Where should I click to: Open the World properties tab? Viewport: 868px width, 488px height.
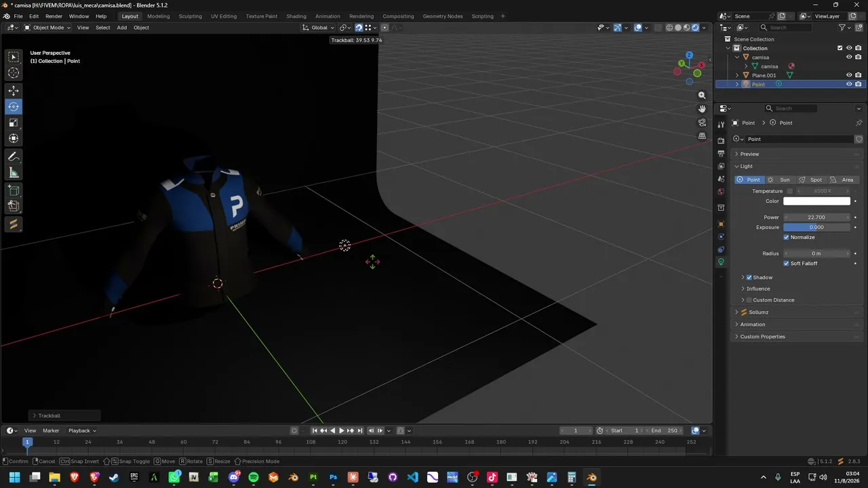(x=721, y=192)
